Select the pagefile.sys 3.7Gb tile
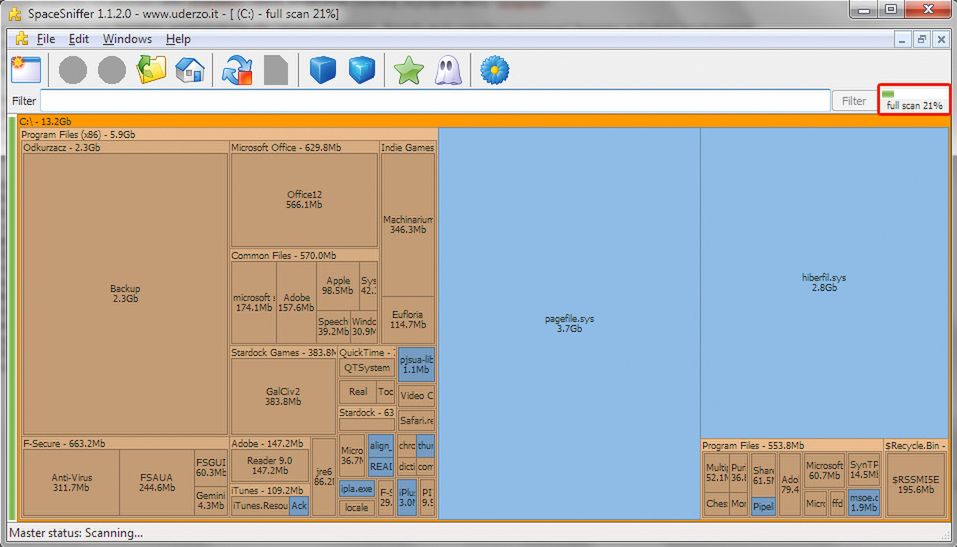 coord(569,324)
